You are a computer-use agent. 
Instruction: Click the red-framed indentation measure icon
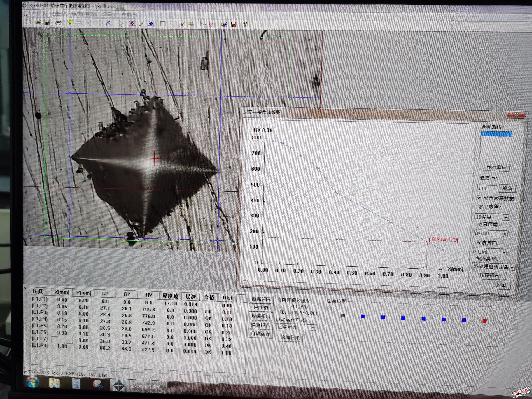[132, 24]
